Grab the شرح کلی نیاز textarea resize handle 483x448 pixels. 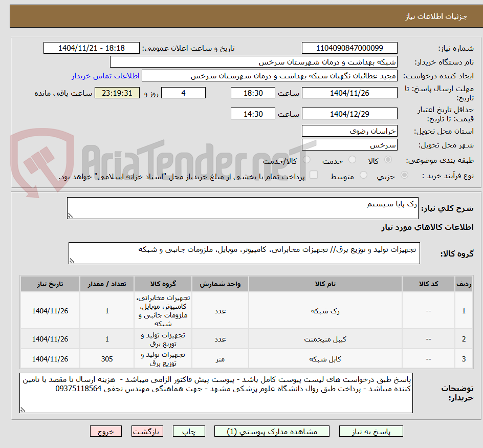(70, 216)
